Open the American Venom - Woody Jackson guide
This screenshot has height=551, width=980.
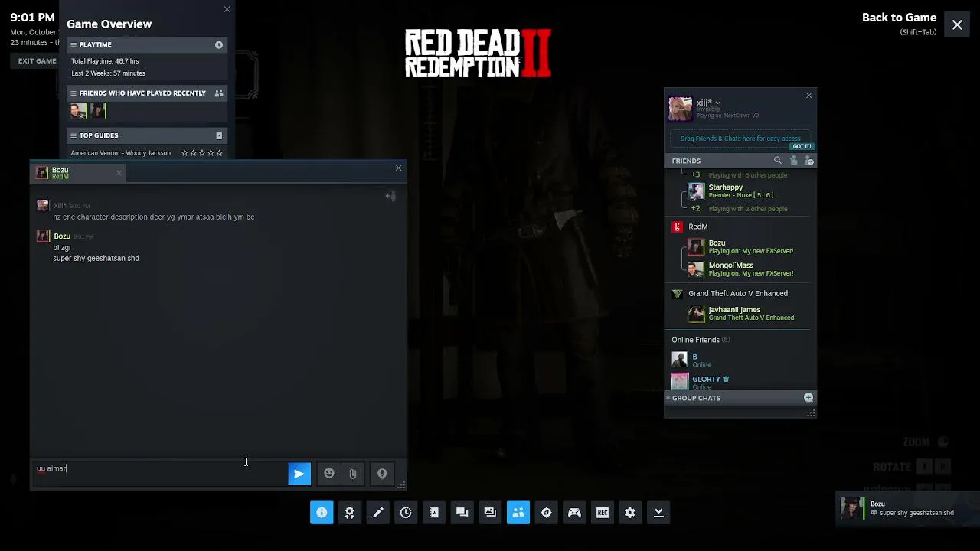point(121,153)
